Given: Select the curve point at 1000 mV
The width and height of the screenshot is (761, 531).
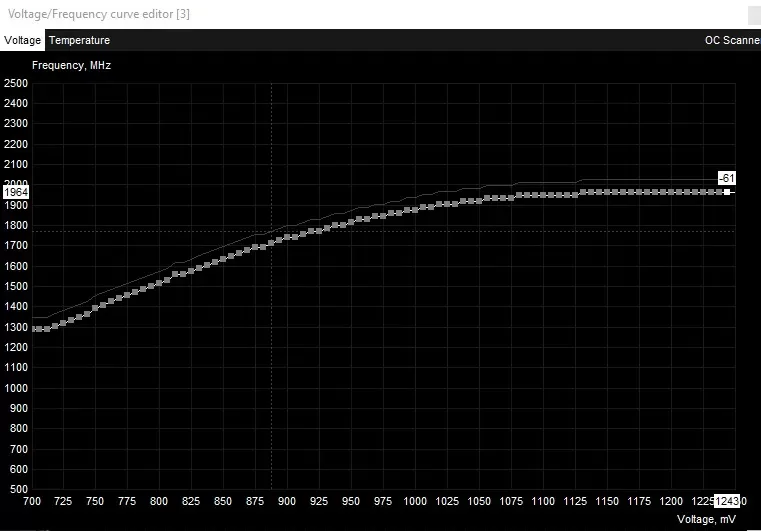Looking at the screenshot, I should click(414, 210).
